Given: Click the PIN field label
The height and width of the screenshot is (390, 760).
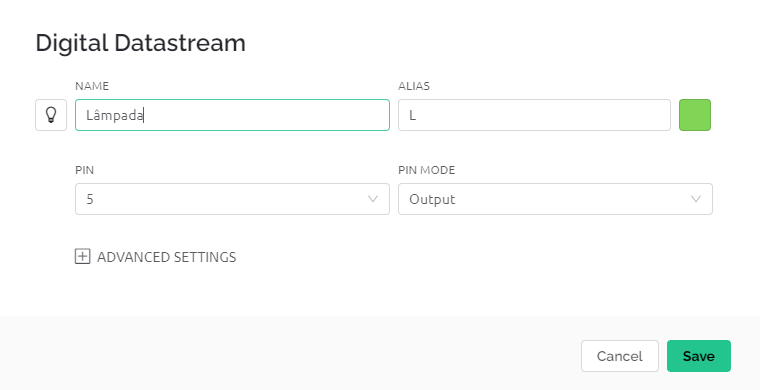Looking at the screenshot, I should pyautogui.click(x=84, y=170).
